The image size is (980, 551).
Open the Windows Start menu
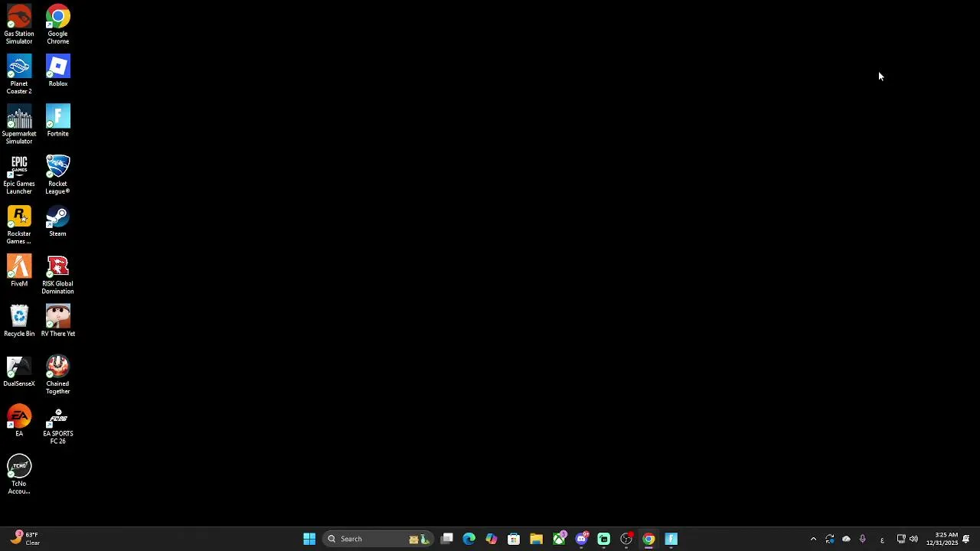309,539
